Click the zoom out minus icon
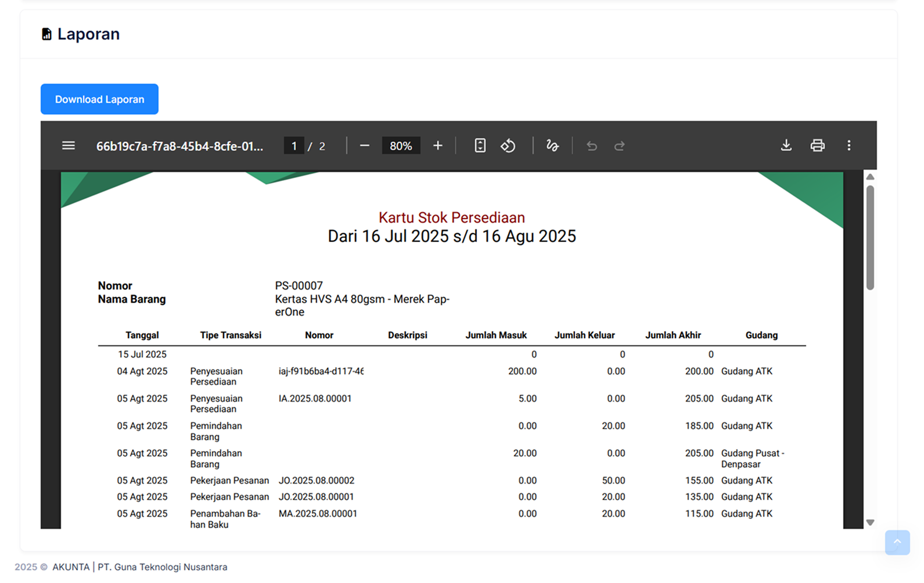Image resolution: width=924 pixels, height=583 pixels. 365,146
